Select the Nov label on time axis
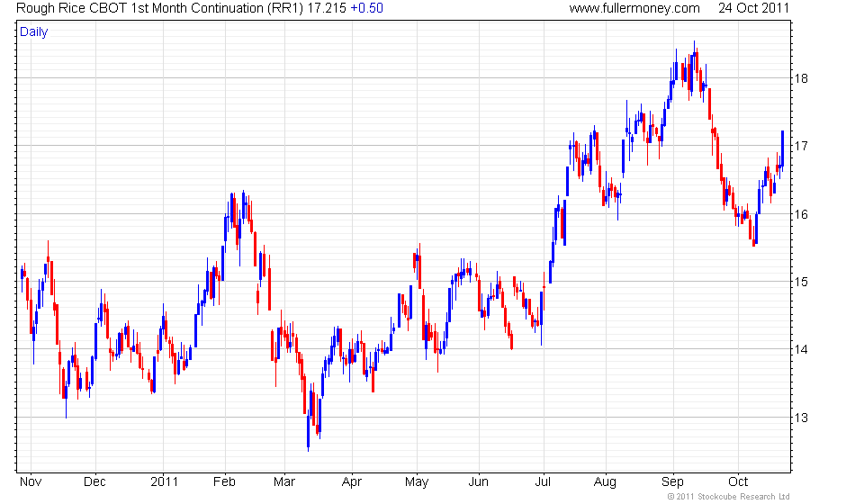This screenshot has width=864, height=504. click(x=31, y=482)
